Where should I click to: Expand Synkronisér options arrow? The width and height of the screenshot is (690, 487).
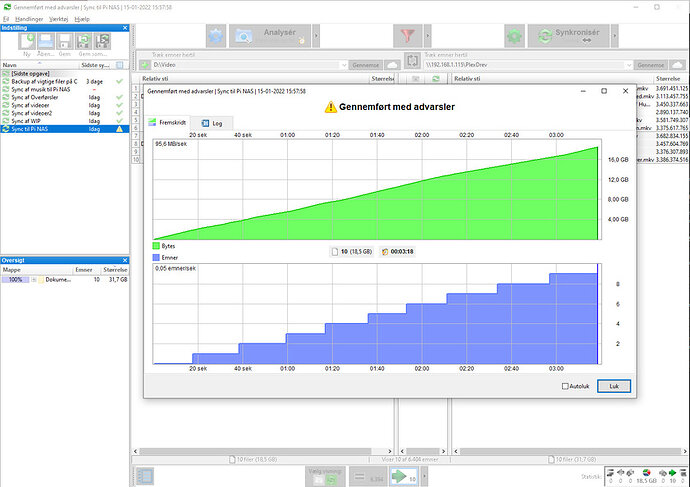(x=615, y=36)
